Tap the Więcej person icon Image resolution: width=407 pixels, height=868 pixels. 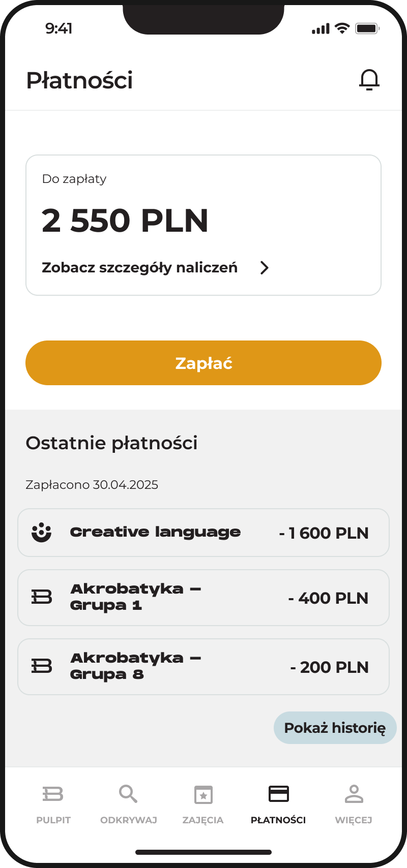click(354, 794)
